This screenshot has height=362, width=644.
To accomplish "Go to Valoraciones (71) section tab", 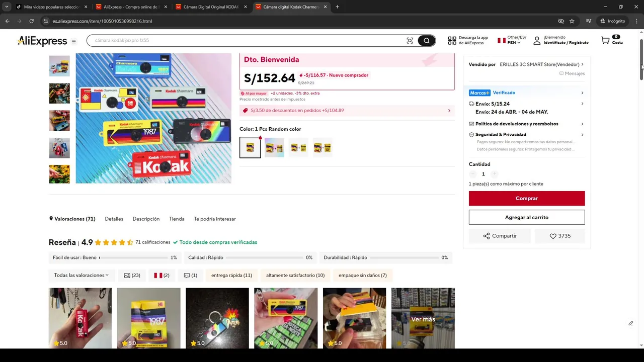I will click(72, 219).
